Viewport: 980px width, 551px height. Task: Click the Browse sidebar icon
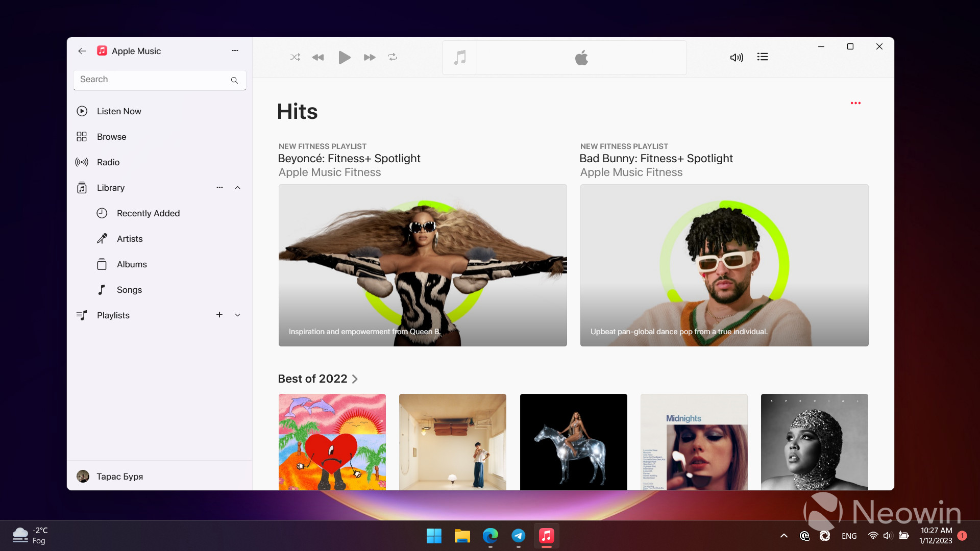pos(82,137)
